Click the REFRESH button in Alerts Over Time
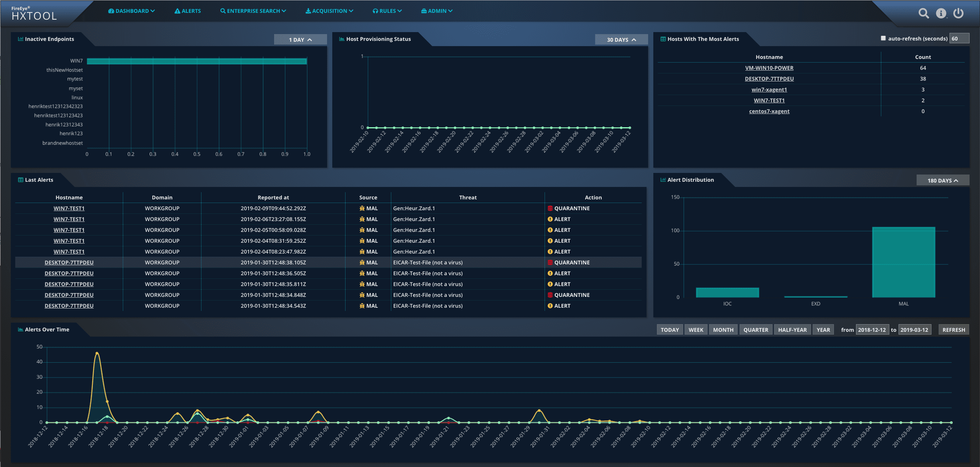 (954, 329)
